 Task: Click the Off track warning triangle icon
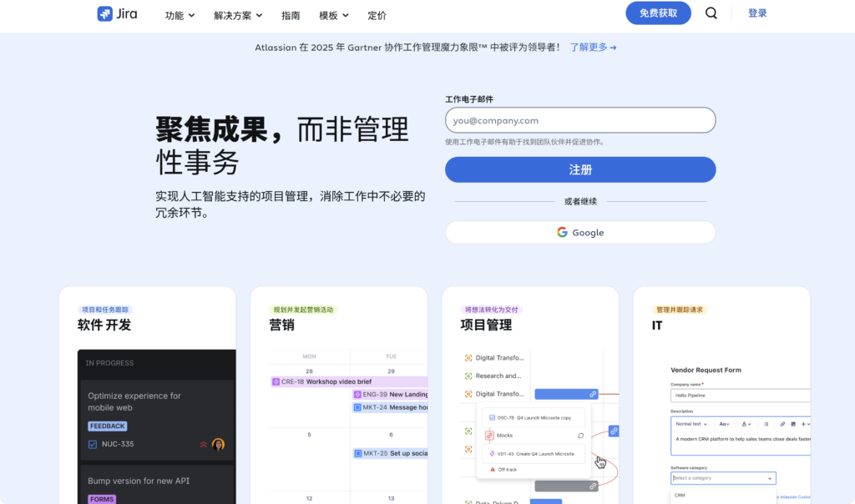(492, 470)
